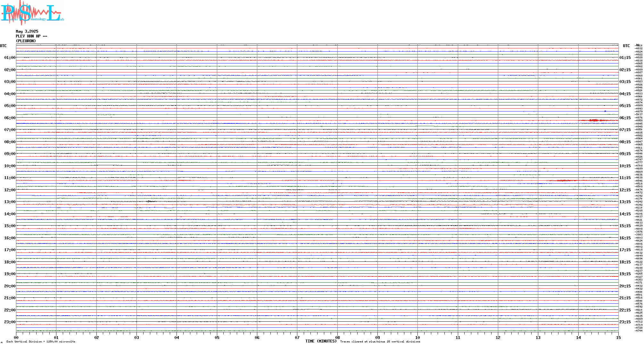Click the bottom-axis minute tick label "10"
The width and height of the screenshot is (644, 346).
(x=417, y=337)
